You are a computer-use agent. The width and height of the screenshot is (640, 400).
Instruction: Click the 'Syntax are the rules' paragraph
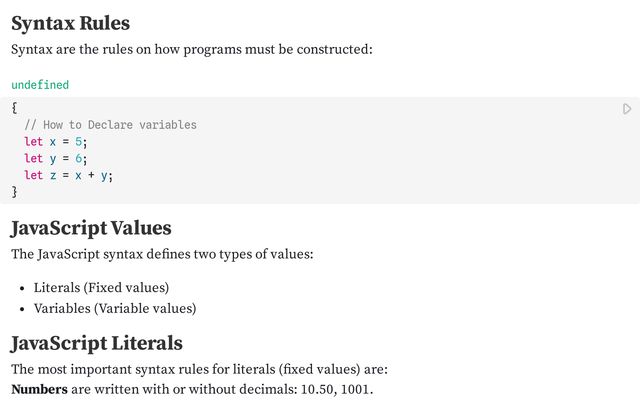click(x=192, y=49)
